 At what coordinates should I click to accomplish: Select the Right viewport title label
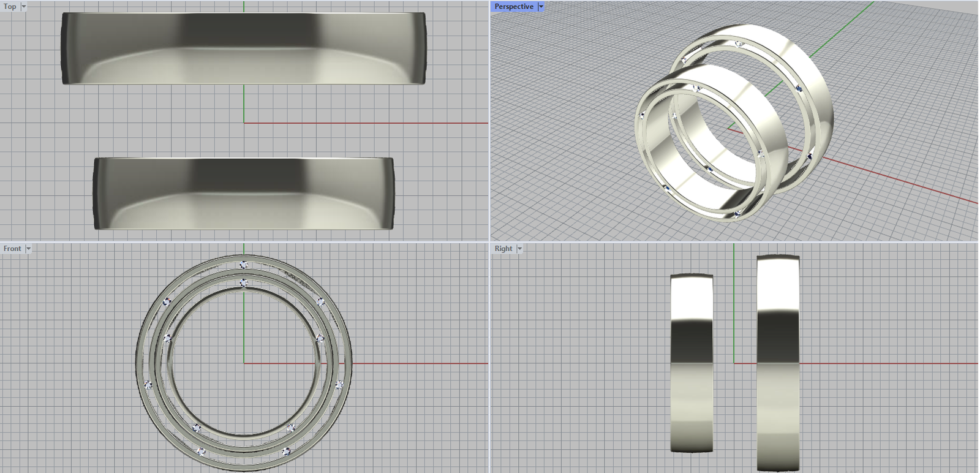pyautogui.click(x=503, y=249)
